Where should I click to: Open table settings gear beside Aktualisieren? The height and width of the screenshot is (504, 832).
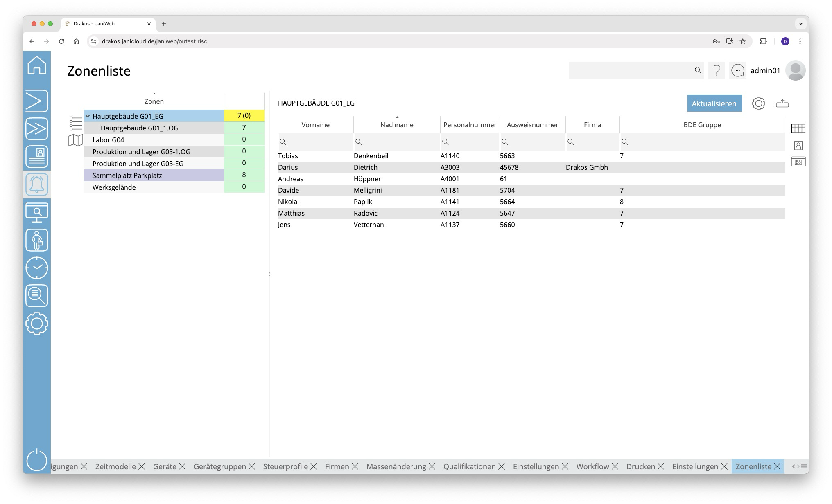click(758, 103)
